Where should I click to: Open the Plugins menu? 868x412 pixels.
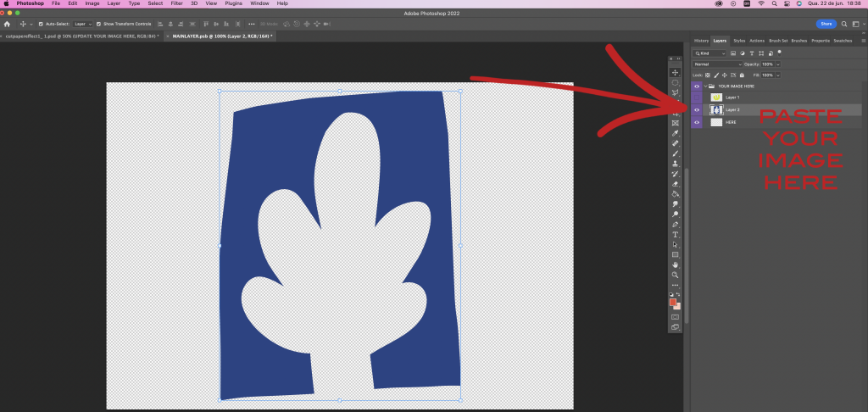pyautogui.click(x=234, y=3)
